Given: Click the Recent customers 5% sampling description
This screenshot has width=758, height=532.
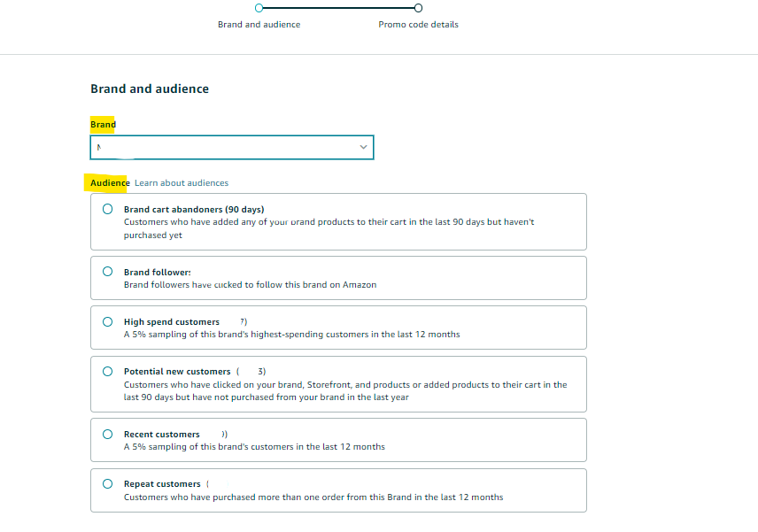Looking at the screenshot, I should click(254, 446).
